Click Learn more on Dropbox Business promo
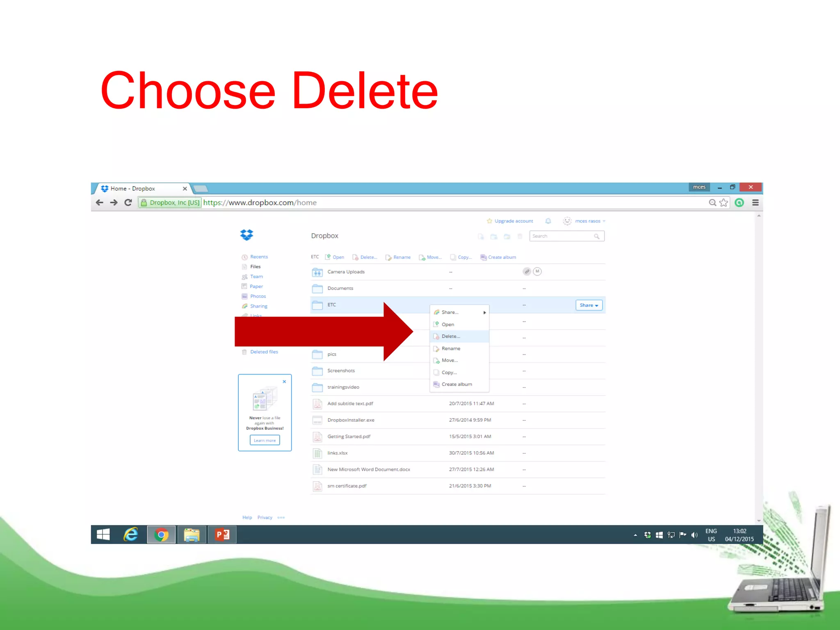The width and height of the screenshot is (840, 630). tap(265, 440)
